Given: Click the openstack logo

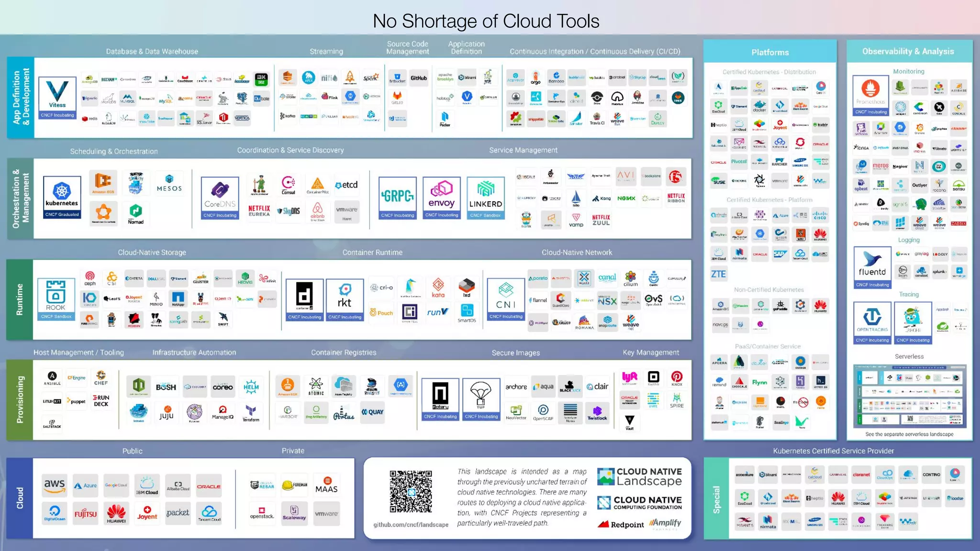Looking at the screenshot, I should (x=262, y=513).
